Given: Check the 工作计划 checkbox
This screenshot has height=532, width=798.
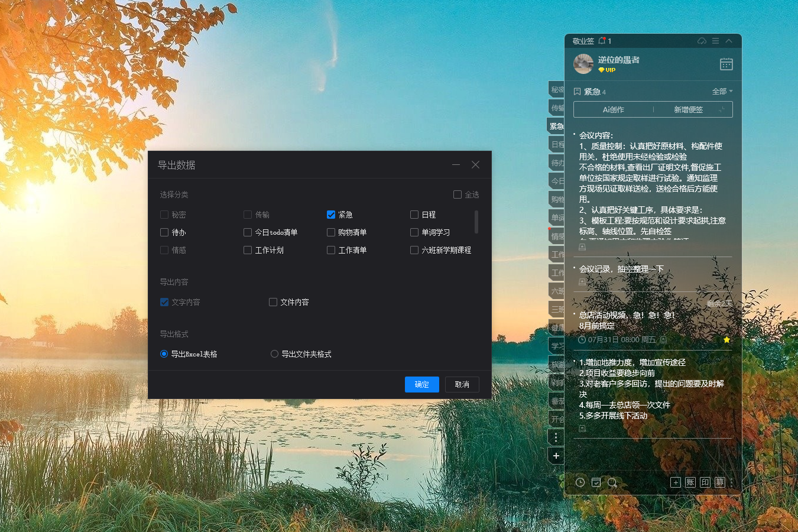Looking at the screenshot, I should (x=248, y=250).
